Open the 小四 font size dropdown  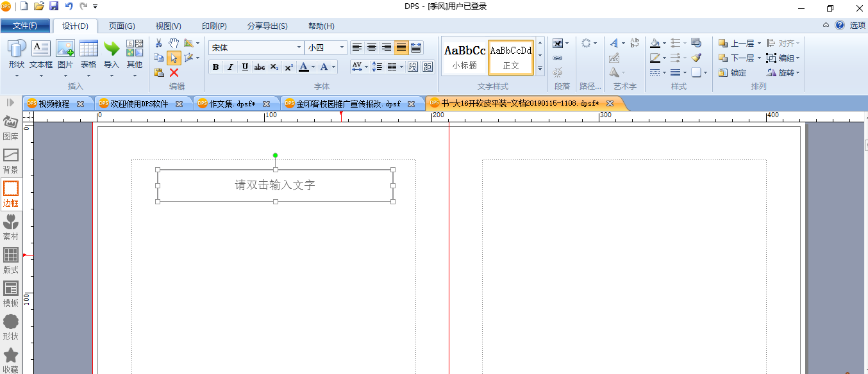(326, 47)
